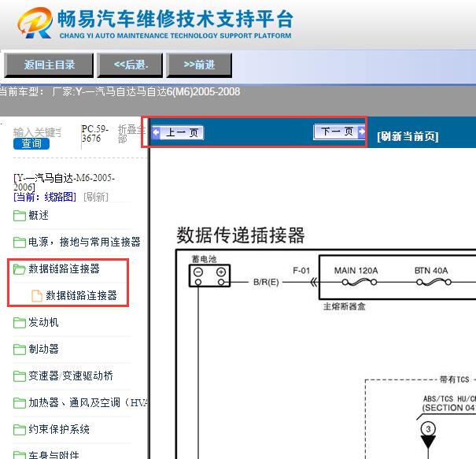Click the current vehicle model text line
Viewport: 476px width, 459px height.
click(x=120, y=91)
